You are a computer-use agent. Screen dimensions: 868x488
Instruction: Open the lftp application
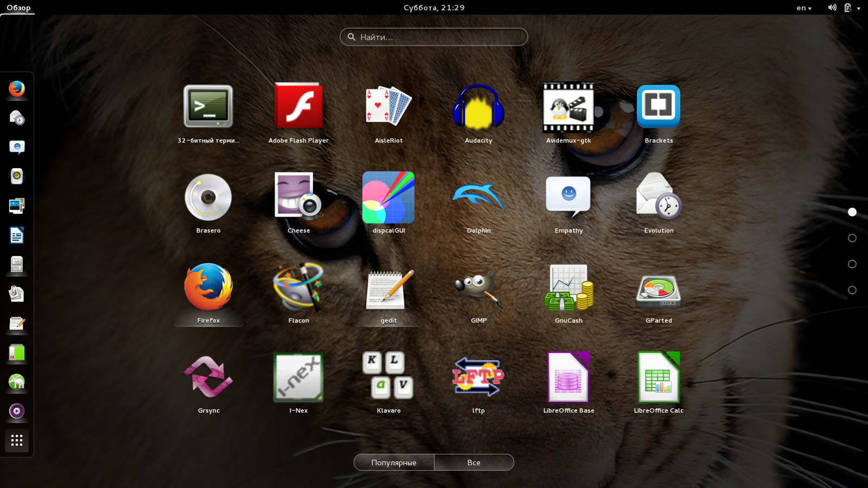point(478,377)
